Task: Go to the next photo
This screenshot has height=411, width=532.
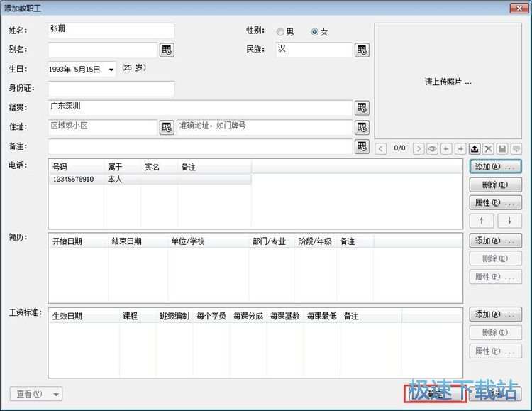Action: (x=419, y=149)
